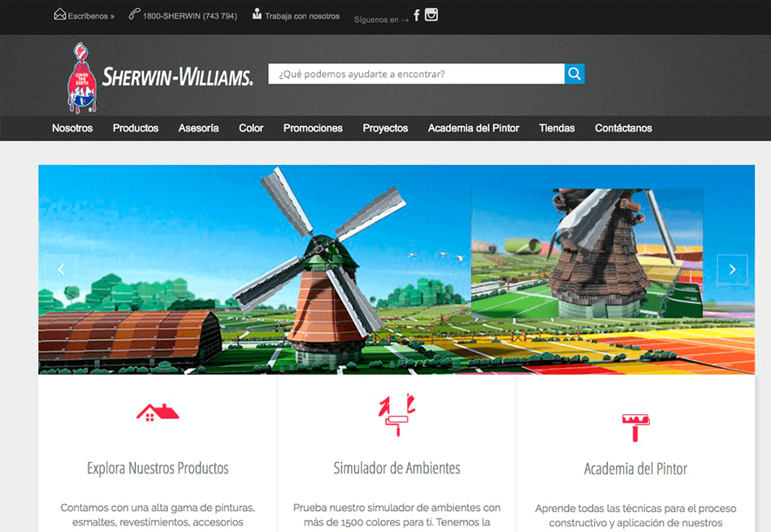Open the Productos menu

(x=136, y=128)
